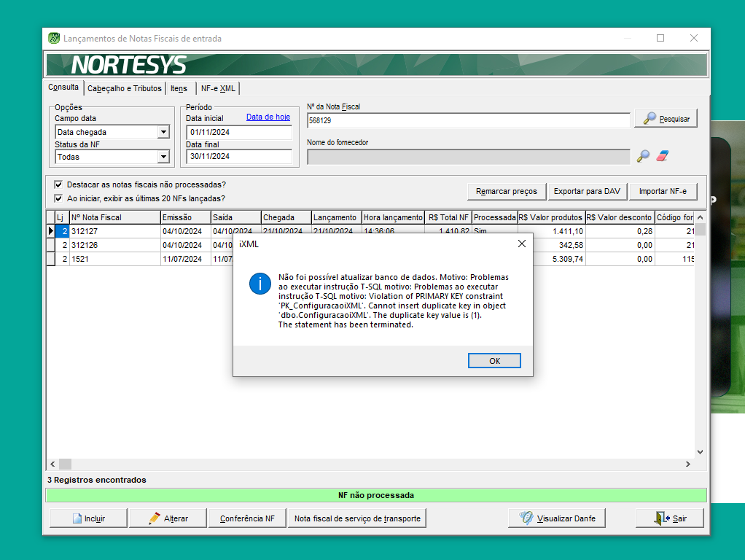This screenshot has height=560, width=745.
Task: Click the Sair exit door button
Action: [670, 518]
